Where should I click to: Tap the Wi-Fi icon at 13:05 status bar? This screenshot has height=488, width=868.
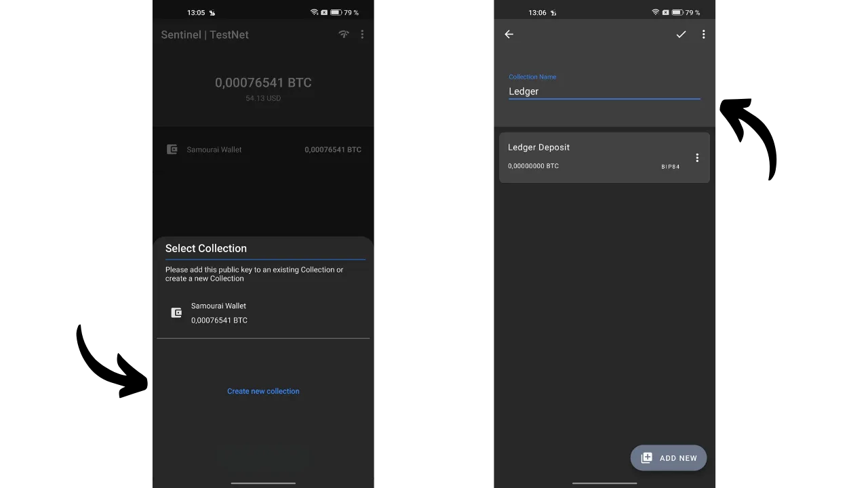314,12
